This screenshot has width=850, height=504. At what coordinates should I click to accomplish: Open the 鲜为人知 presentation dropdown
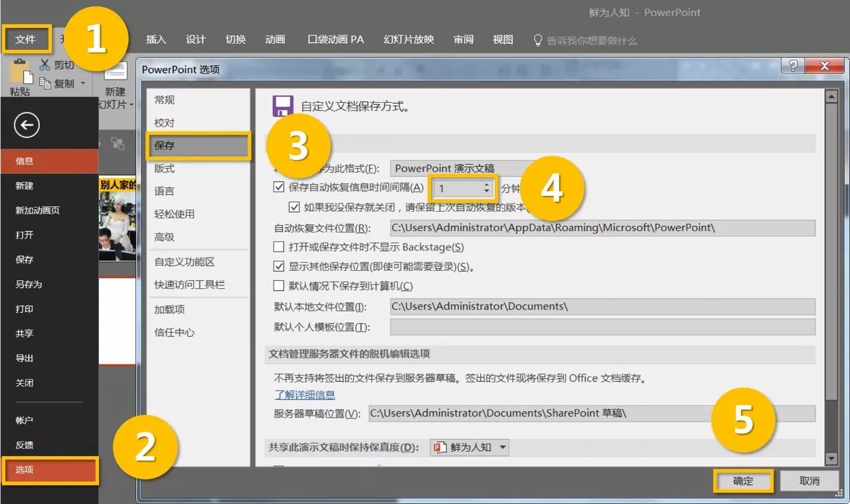469,448
